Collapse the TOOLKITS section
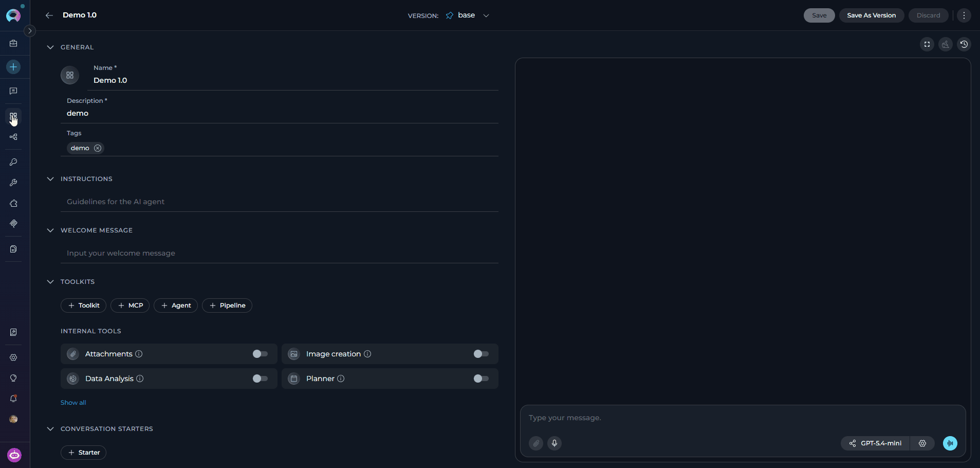The width and height of the screenshot is (980, 468). [50, 282]
